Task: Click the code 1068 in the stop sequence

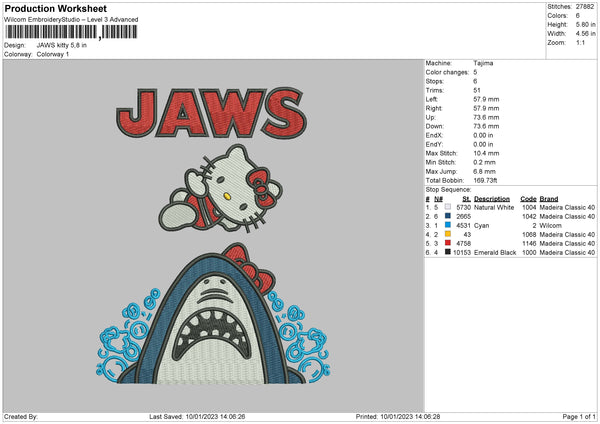Action: [529, 235]
